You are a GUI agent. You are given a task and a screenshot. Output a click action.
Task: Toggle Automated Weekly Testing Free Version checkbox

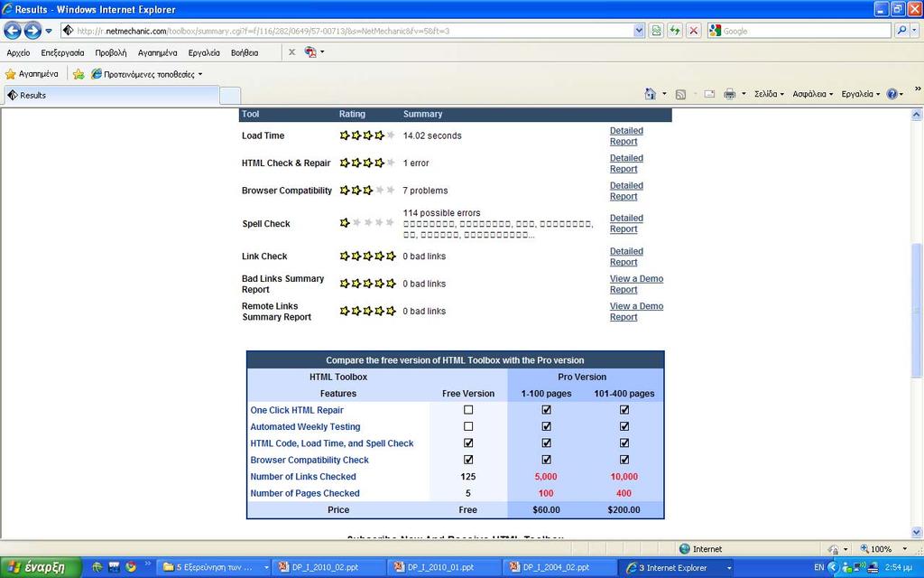point(468,426)
